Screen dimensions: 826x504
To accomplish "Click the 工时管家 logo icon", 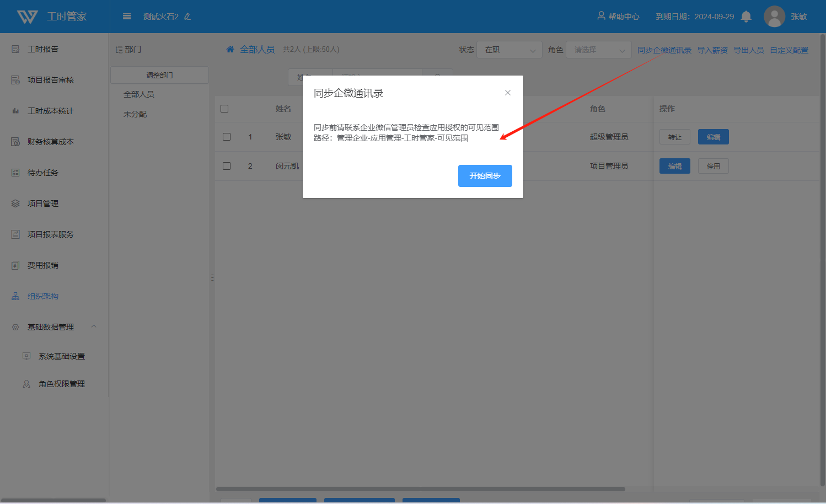I will pyautogui.click(x=27, y=17).
